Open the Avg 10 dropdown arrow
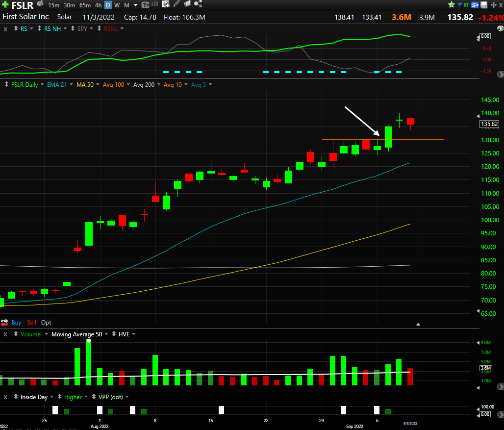This screenshot has width=504, height=430. pos(186,84)
